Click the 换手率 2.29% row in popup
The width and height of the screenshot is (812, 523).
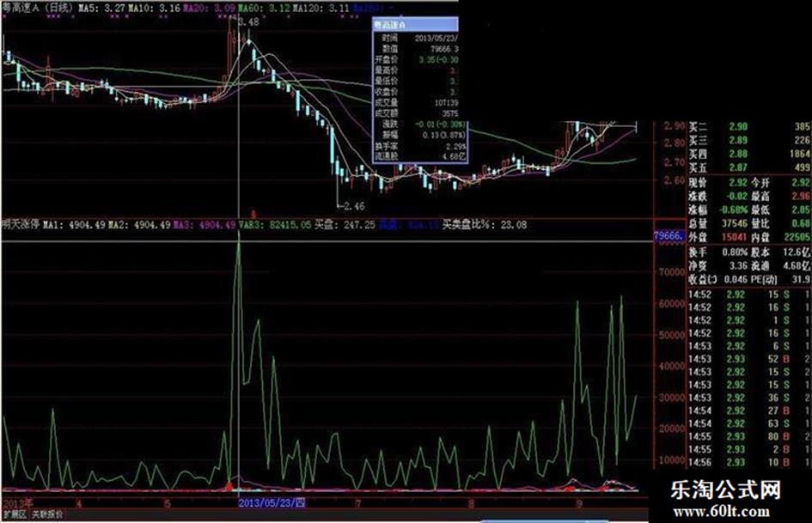point(420,146)
